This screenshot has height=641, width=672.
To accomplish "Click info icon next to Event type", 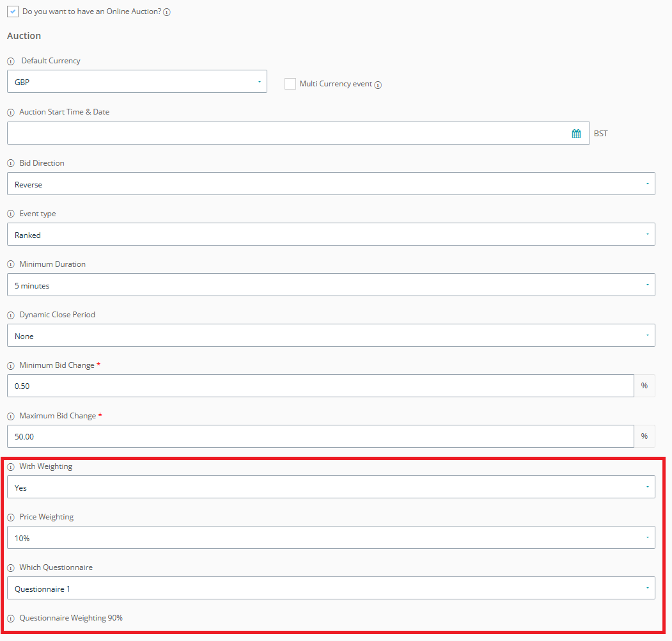I will pyautogui.click(x=11, y=214).
